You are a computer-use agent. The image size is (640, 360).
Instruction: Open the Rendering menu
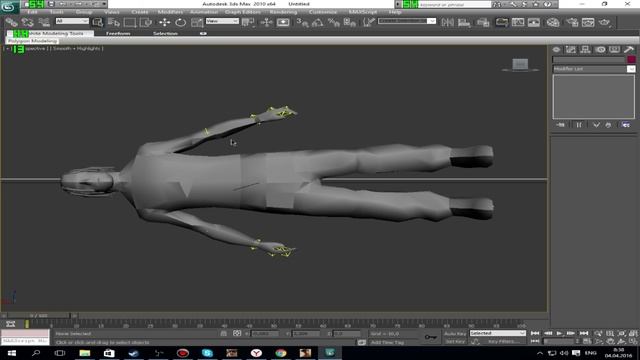click(283, 12)
